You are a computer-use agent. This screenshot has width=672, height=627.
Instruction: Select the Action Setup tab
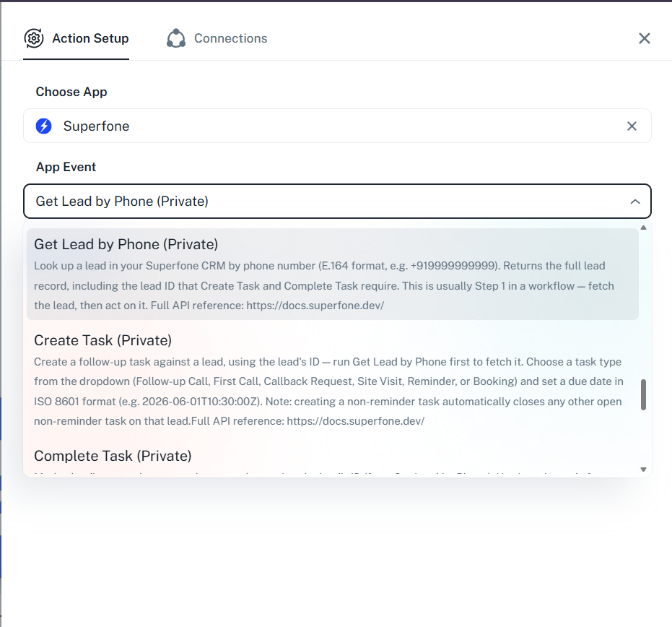point(77,38)
